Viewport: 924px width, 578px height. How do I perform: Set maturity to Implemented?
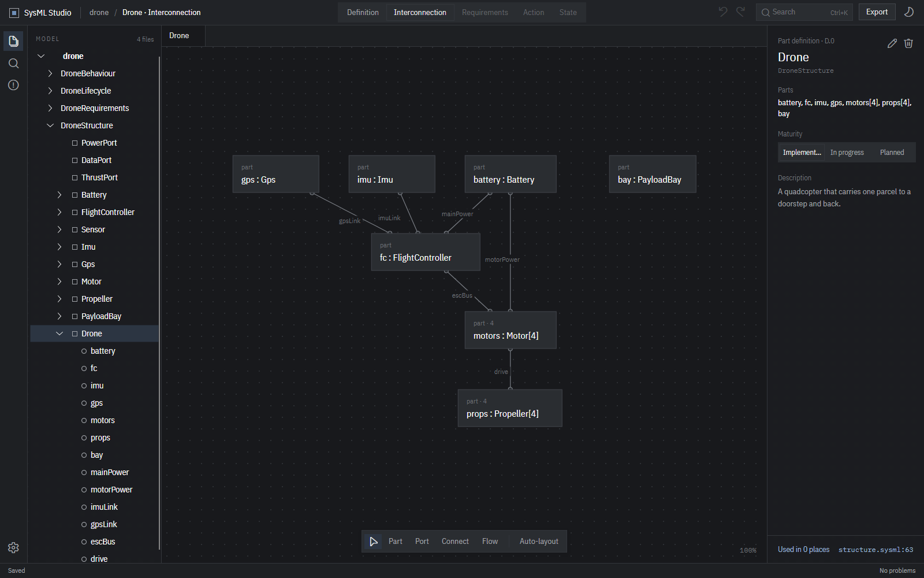click(802, 153)
